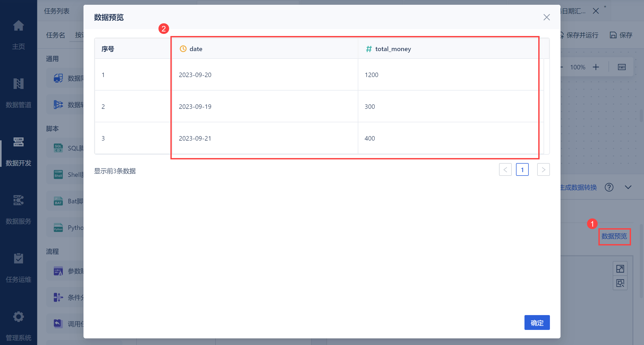The width and height of the screenshot is (644, 345).
Task: Open 管理系统 gear icon
Action: [18, 317]
